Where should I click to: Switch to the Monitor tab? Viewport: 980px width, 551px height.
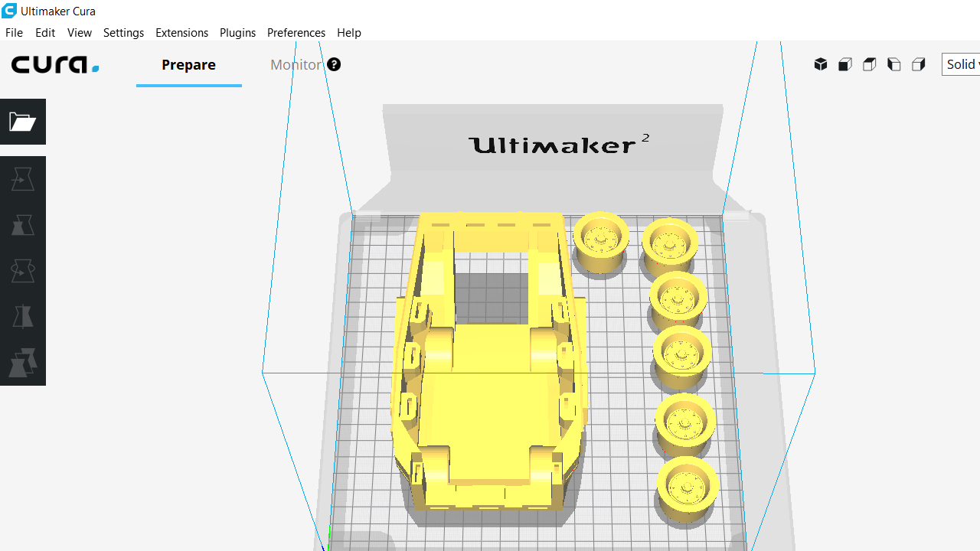296,65
